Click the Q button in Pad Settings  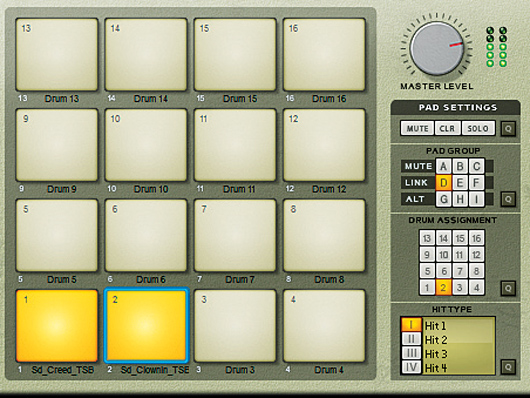pyautogui.click(x=508, y=129)
